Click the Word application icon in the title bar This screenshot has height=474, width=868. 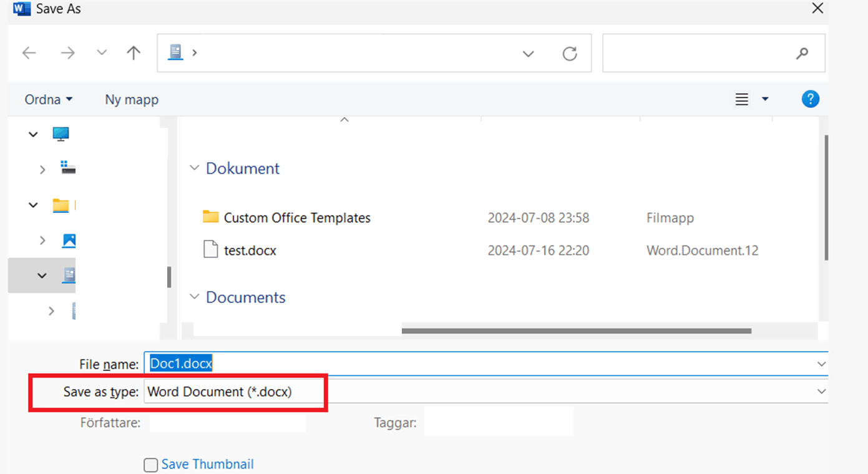coord(21,9)
